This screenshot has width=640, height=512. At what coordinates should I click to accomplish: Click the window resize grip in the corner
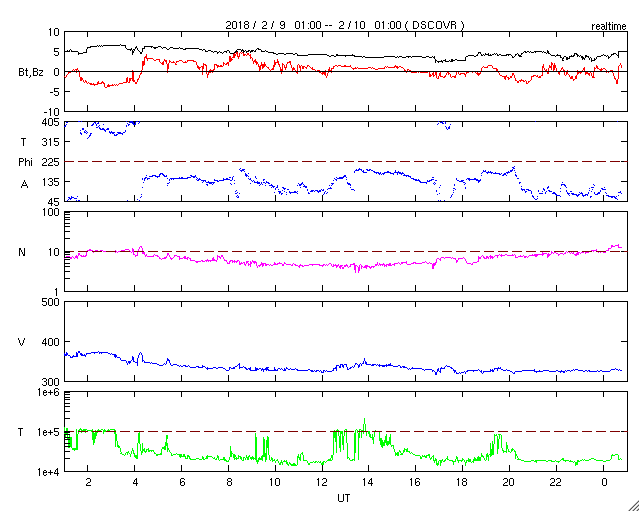click(x=633, y=505)
